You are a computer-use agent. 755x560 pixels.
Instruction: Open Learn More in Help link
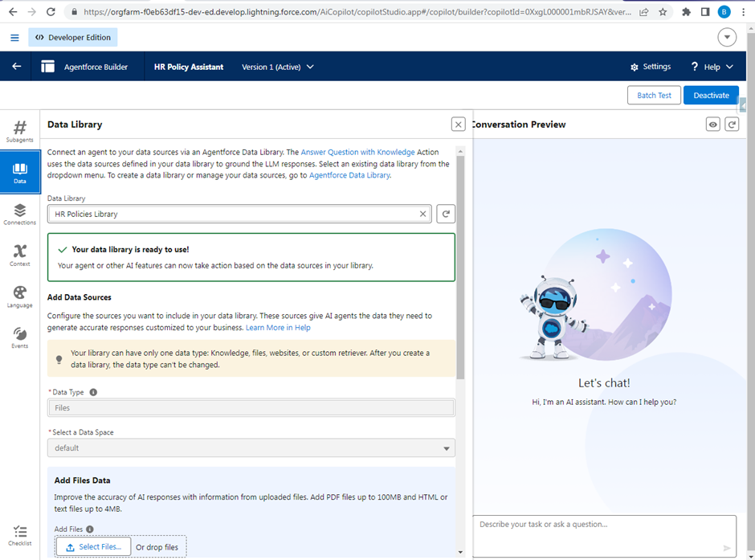tap(278, 328)
